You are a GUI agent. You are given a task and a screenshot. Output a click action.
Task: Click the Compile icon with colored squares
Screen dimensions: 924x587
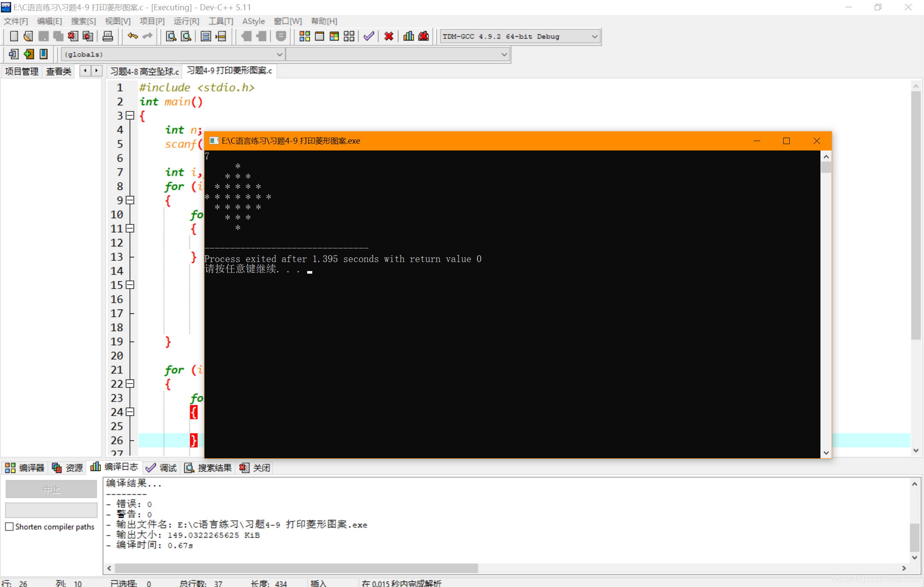tap(305, 36)
